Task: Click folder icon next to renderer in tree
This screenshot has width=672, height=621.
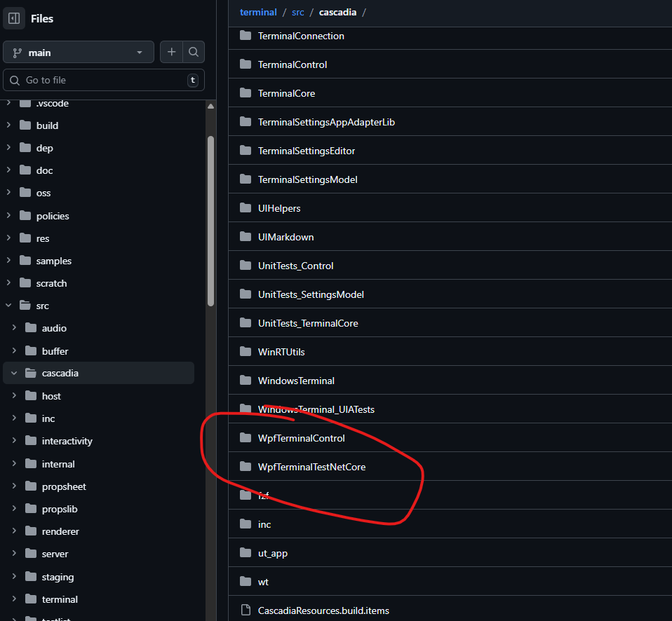Action: 30,531
